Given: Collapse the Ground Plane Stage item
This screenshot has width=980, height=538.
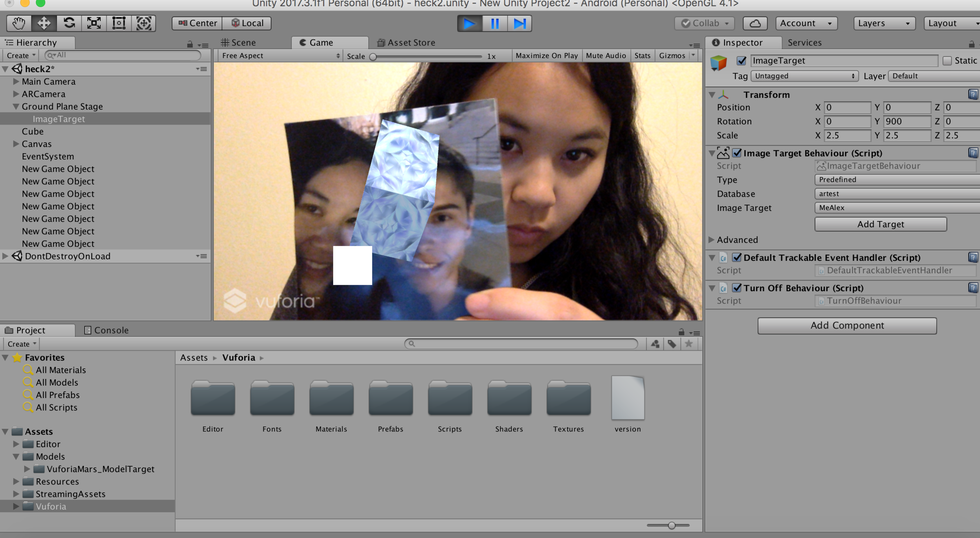Looking at the screenshot, I should pos(16,106).
